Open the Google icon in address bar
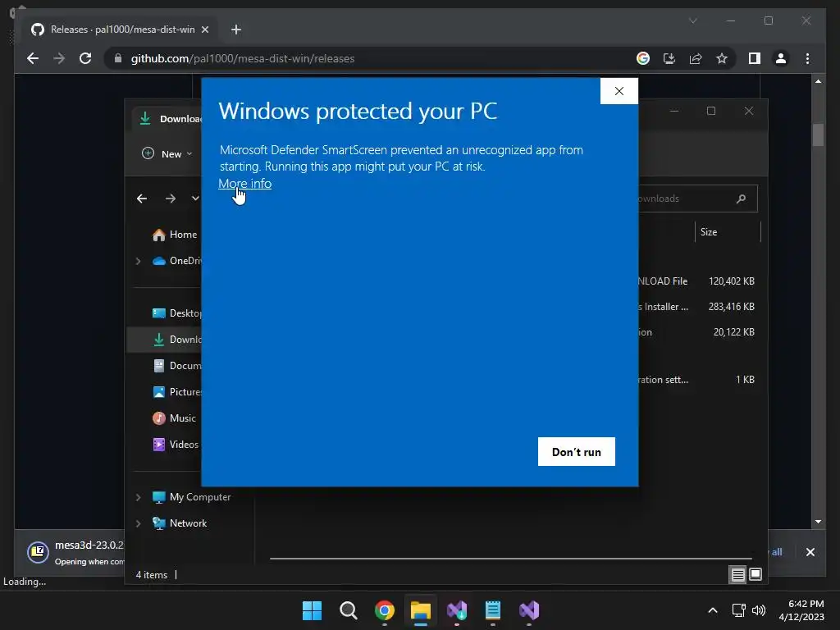 point(643,58)
